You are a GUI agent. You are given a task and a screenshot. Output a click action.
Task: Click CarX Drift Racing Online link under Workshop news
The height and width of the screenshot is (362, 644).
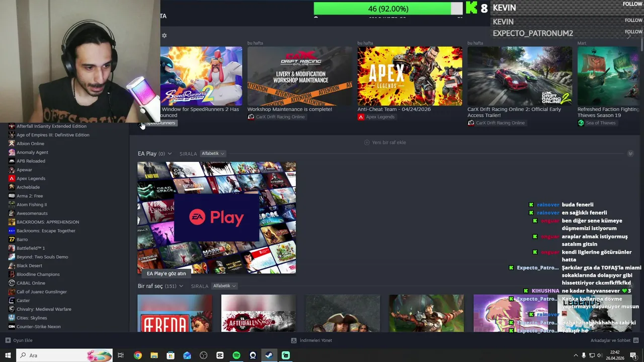(x=280, y=117)
